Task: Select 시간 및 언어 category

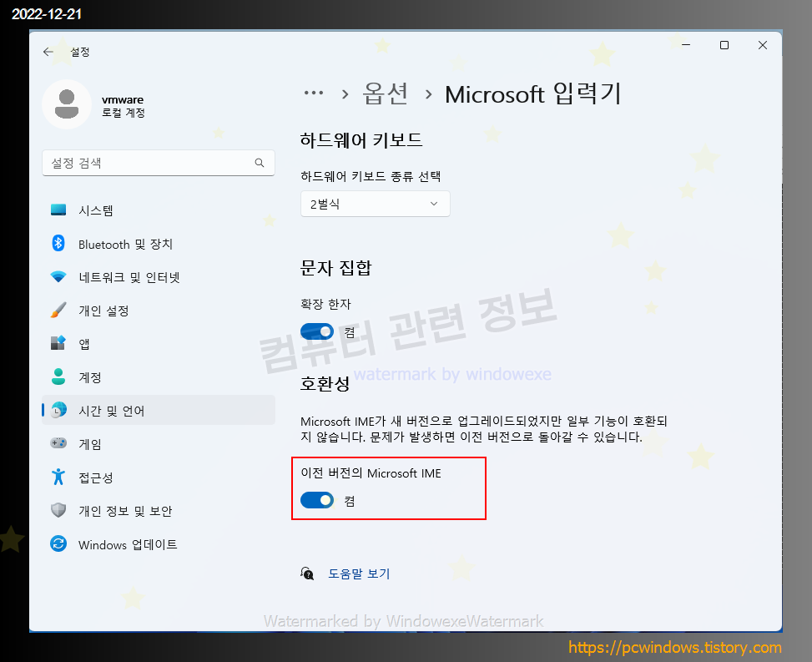Action: [x=159, y=410]
